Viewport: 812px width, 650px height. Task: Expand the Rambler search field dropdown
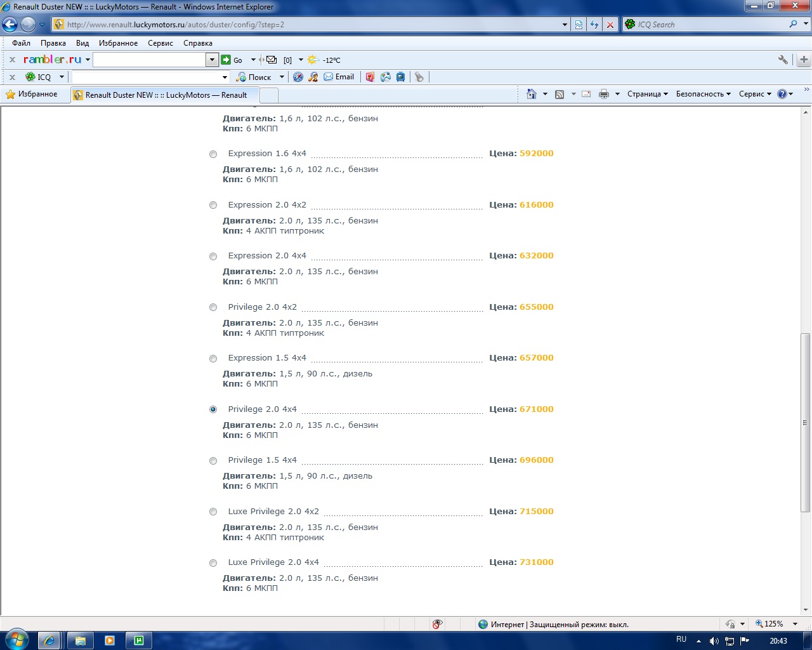[213, 60]
